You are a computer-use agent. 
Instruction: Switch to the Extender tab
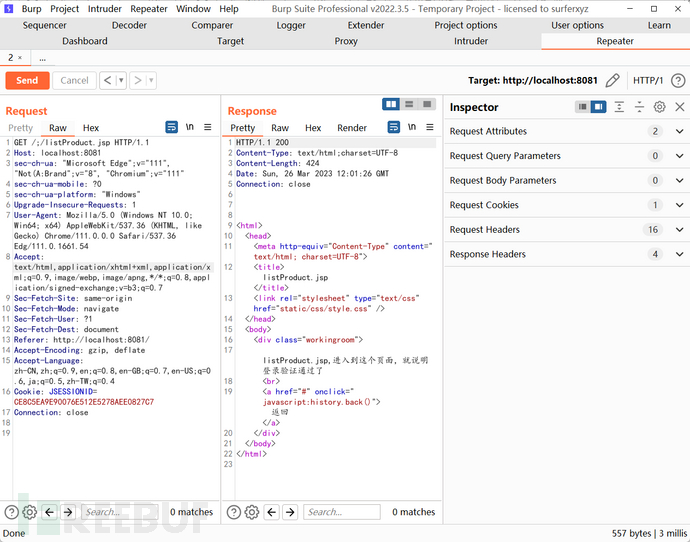[366, 26]
